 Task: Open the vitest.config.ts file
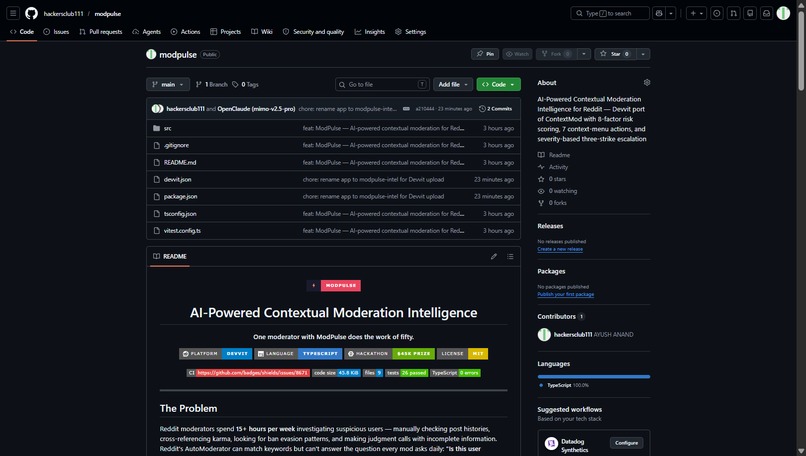182,231
